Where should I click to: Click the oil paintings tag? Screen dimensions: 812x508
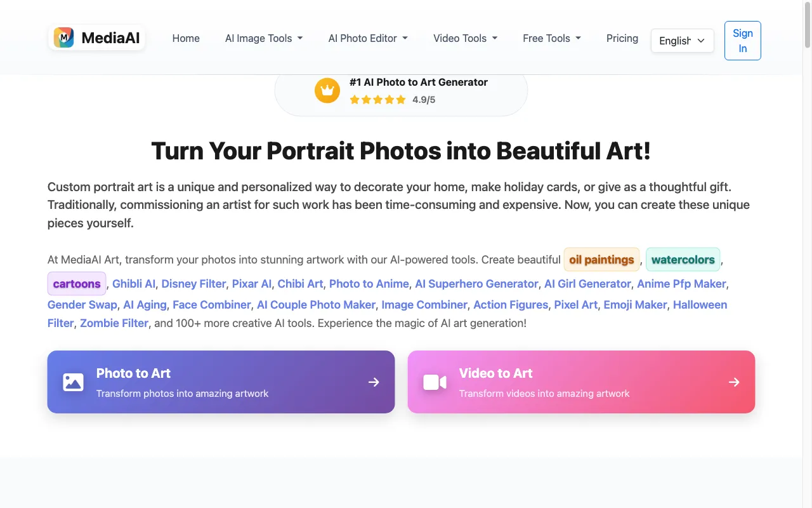coord(601,259)
